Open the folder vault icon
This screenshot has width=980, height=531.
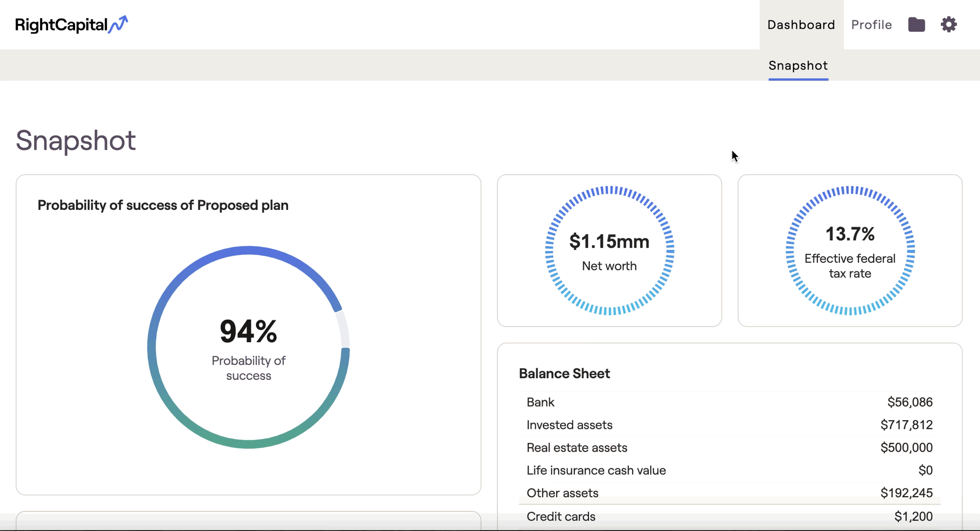[916, 25]
